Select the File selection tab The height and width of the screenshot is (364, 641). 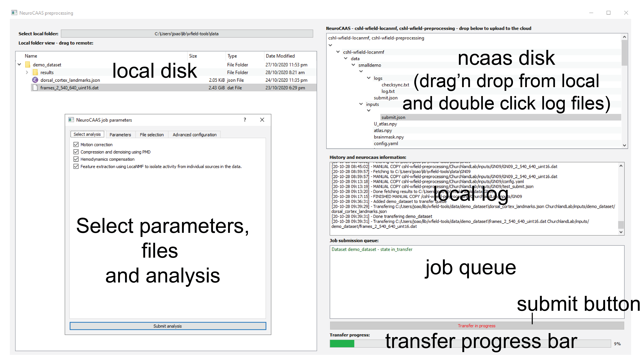tap(151, 135)
